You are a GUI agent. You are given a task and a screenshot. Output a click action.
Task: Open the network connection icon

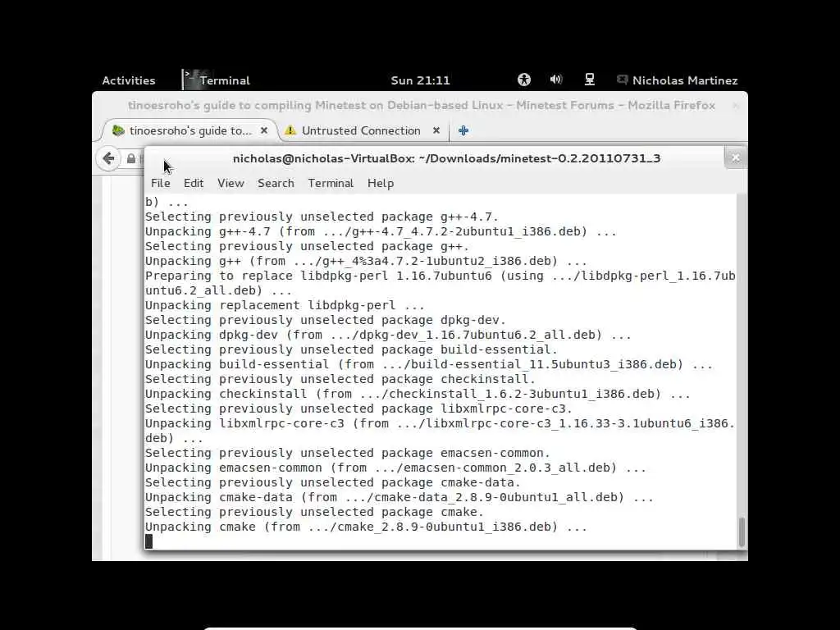click(589, 80)
